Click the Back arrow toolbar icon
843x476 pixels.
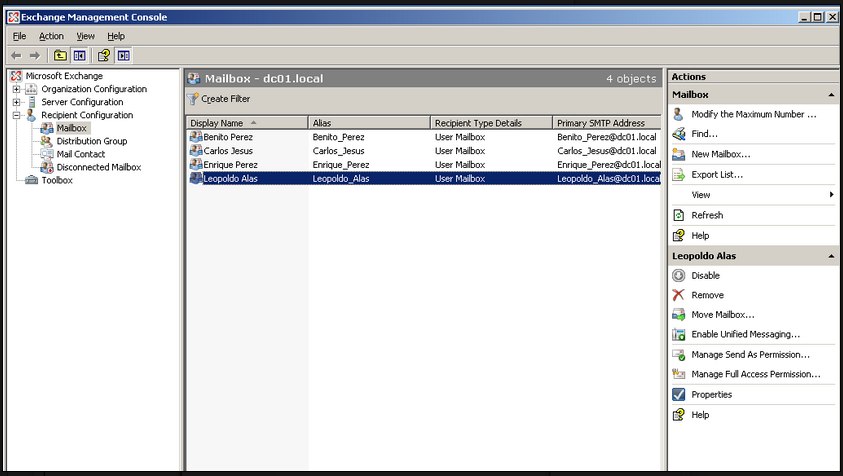click(x=16, y=55)
